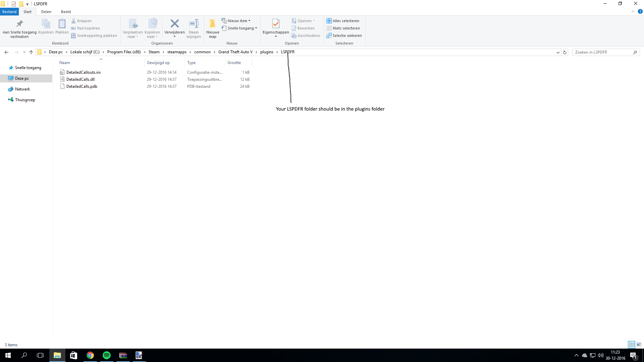Switch to details view toggle in status bar
This screenshot has height=362, width=644.
pos(632,345)
